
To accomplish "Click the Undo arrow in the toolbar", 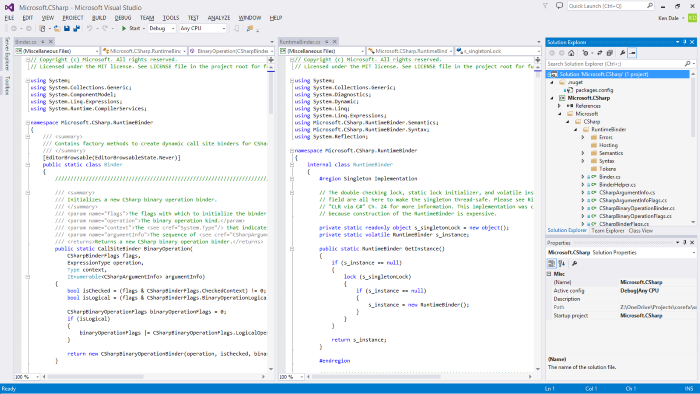I will (89, 28).
